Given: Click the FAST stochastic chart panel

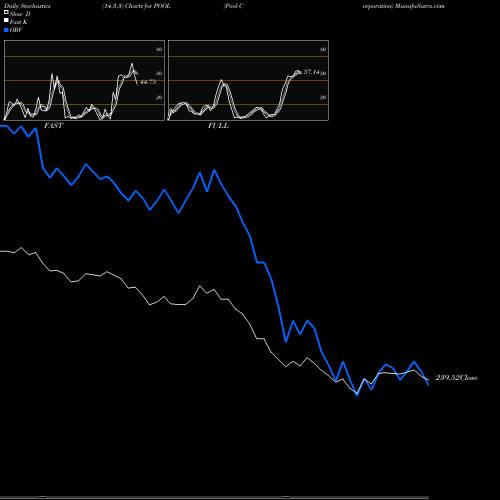Looking at the screenshot, I should [x=84, y=80].
